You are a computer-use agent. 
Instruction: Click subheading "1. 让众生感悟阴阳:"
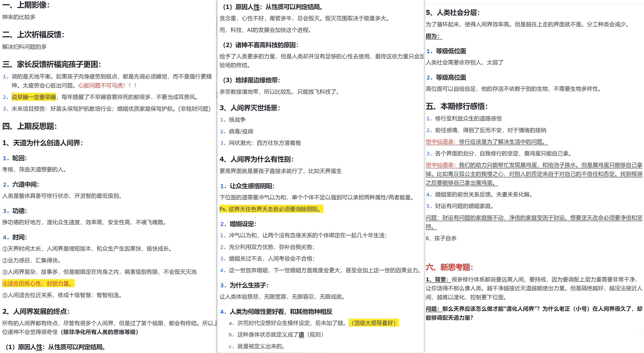point(247,186)
